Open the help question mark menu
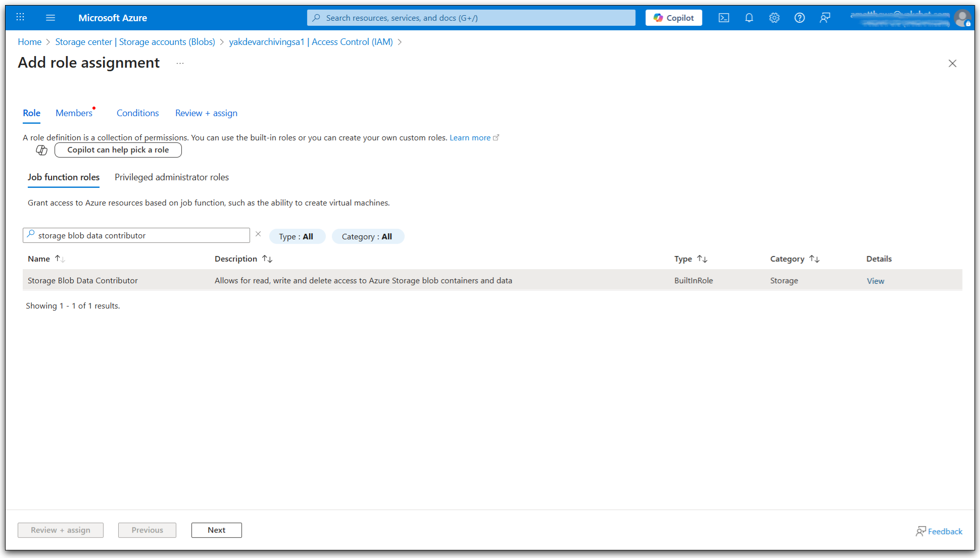The width and height of the screenshot is (980, 558). [799, 18]
